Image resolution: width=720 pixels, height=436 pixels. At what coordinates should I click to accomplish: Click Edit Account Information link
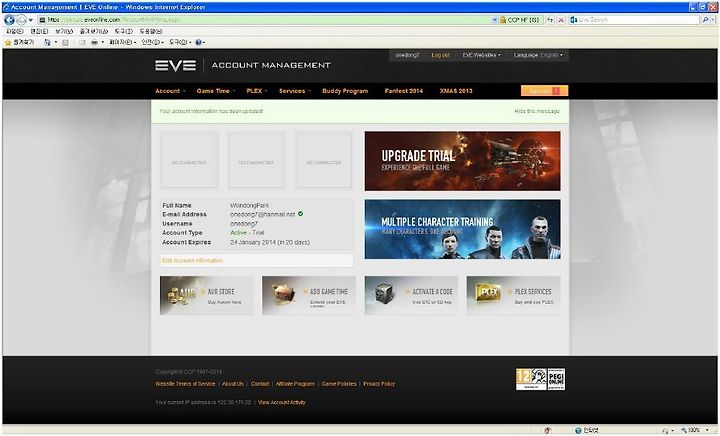click(x=192, y=260)
